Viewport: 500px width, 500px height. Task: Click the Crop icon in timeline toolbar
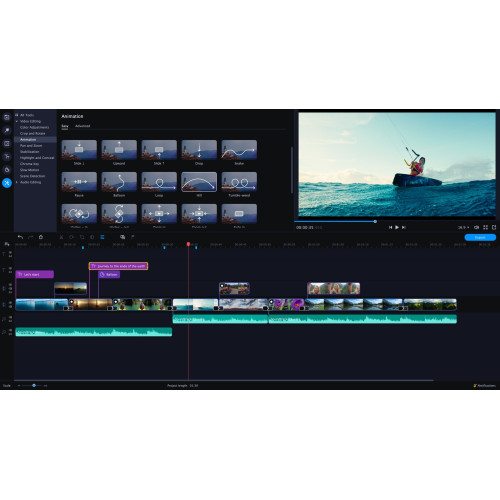tap(82, 237)
